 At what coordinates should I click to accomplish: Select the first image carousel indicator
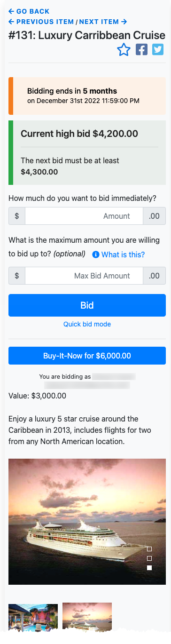(x=149, y=549)
